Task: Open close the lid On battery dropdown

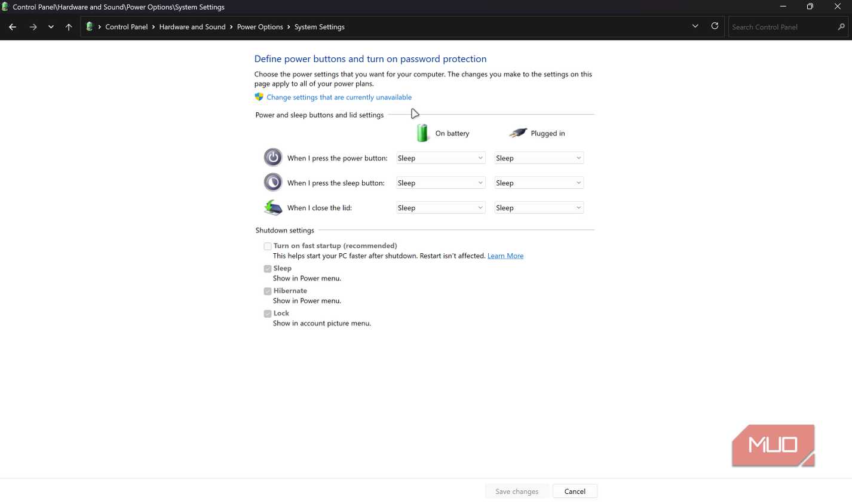Action: click(x=440, y=208)
